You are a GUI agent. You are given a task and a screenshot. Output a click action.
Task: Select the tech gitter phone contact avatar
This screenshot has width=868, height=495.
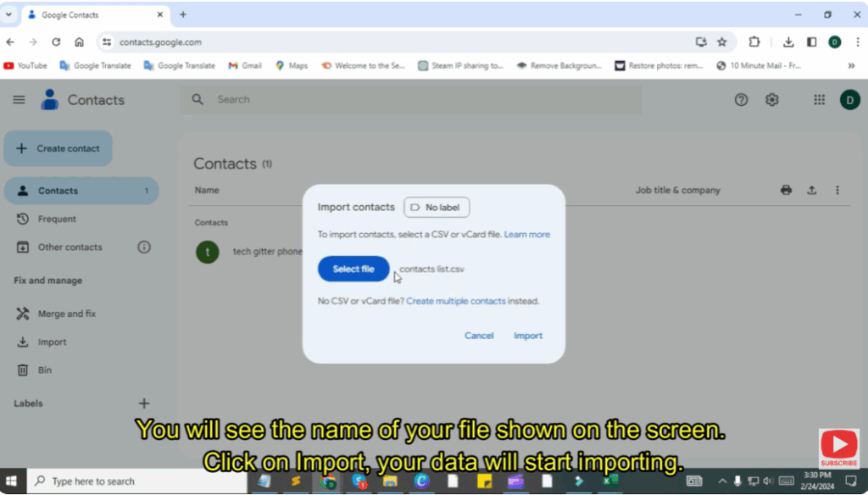208,252
